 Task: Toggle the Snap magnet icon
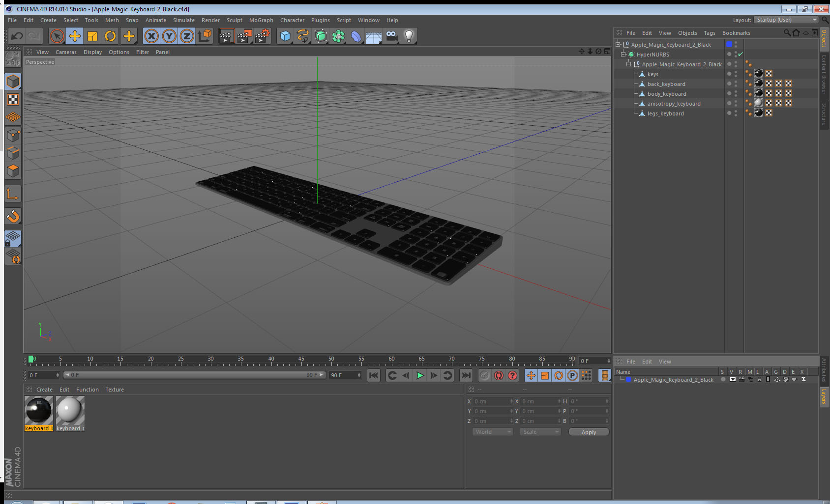coord(13,216)
